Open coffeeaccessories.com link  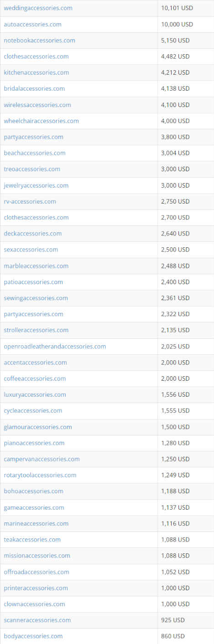click(x=35, y=378)
